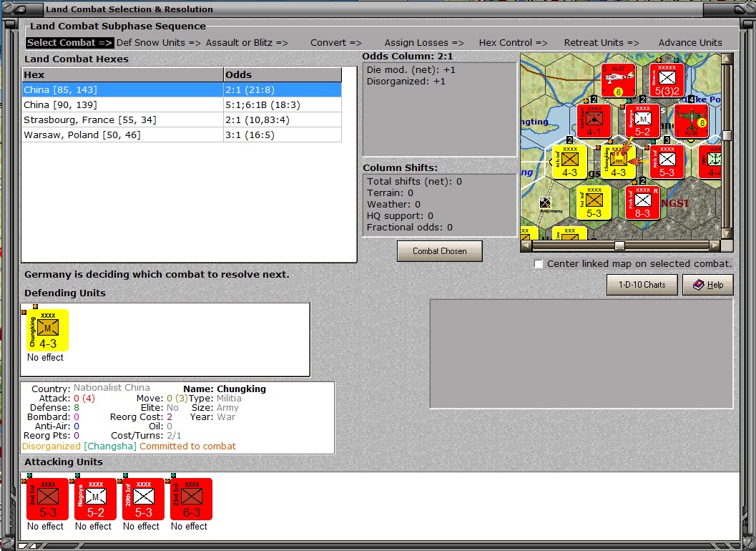Click map vertical scrollbar up arrow
The height and width of the screenshot is (551, 756).
[x=727, y=59]
